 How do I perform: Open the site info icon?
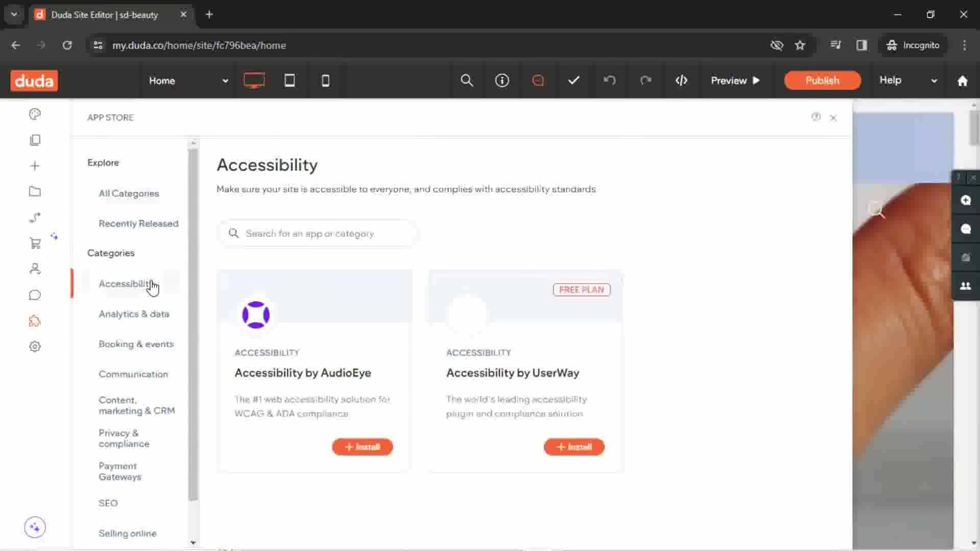pos(502,80)
